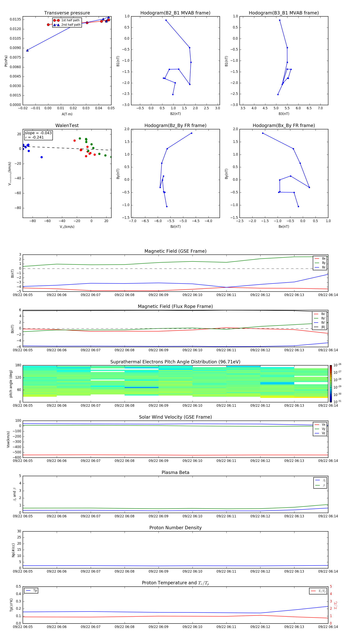Click the 'Hodogram(B2_B1 MVAB frame)' title
The width and height of the screenshot is (351, 644).
coord(175,13)
